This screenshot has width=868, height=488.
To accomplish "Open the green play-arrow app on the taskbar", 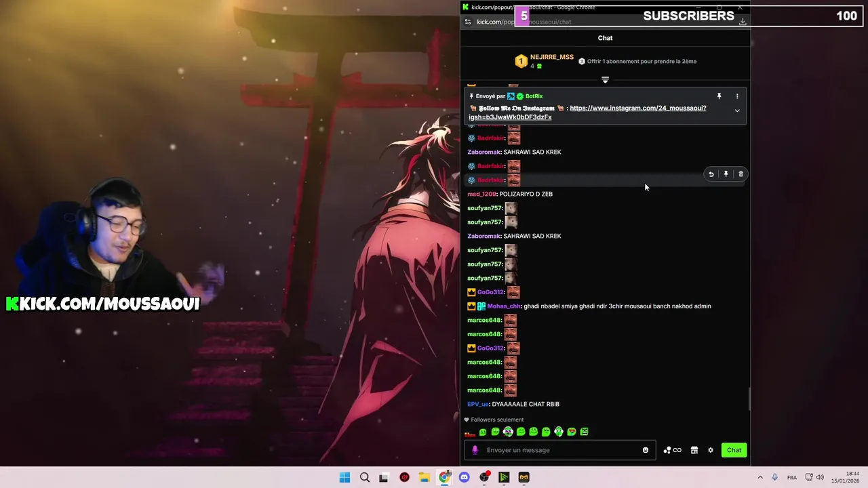I will click(x=504, y=477).
